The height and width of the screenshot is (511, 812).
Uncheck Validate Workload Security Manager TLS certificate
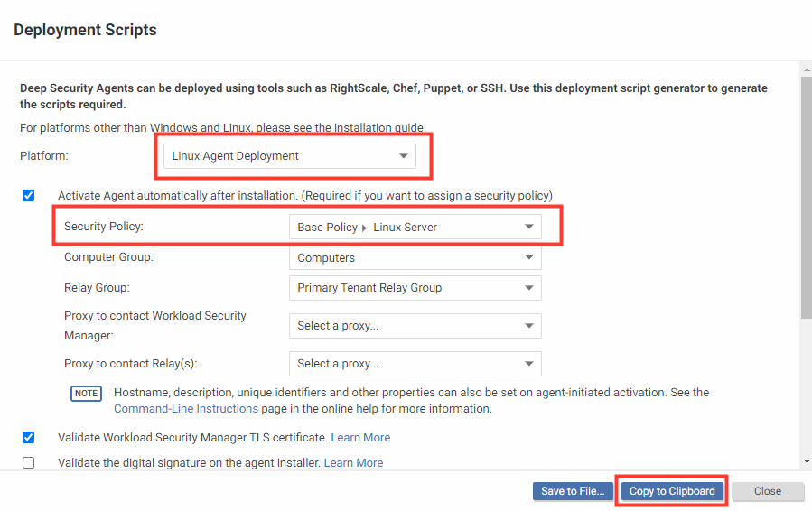pyautogui.click(x=29, y=438)
